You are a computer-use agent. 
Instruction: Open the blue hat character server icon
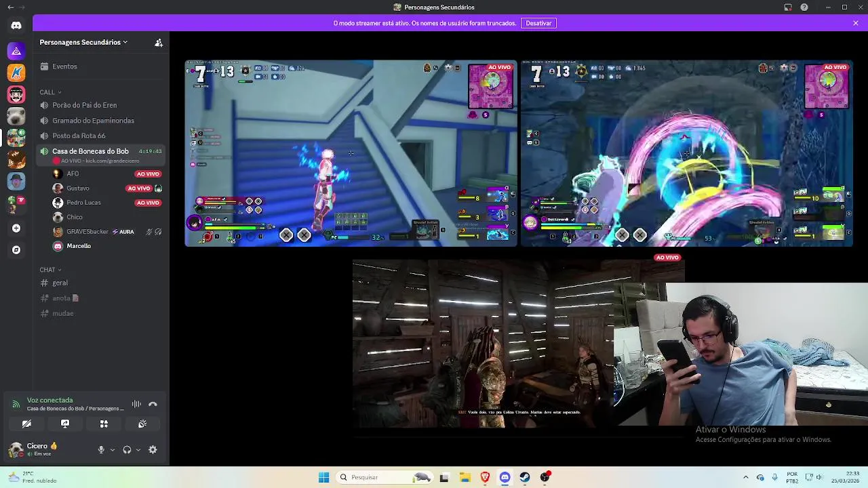[16, 181]
